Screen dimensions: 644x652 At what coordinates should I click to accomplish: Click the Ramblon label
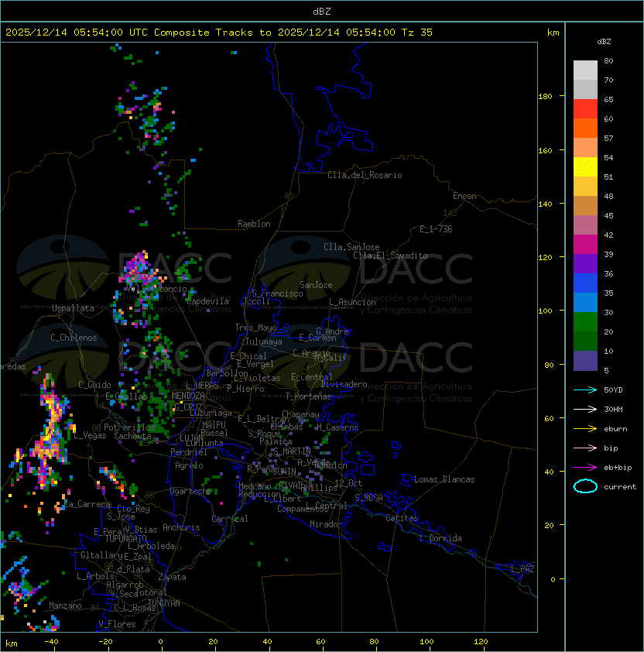[254, 224]
